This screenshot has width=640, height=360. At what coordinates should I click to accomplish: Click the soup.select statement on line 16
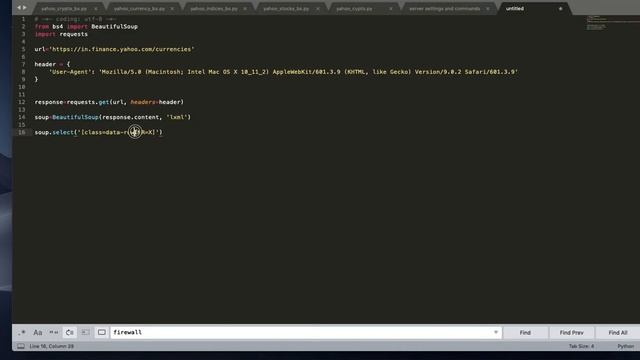(x=98, y=132)
